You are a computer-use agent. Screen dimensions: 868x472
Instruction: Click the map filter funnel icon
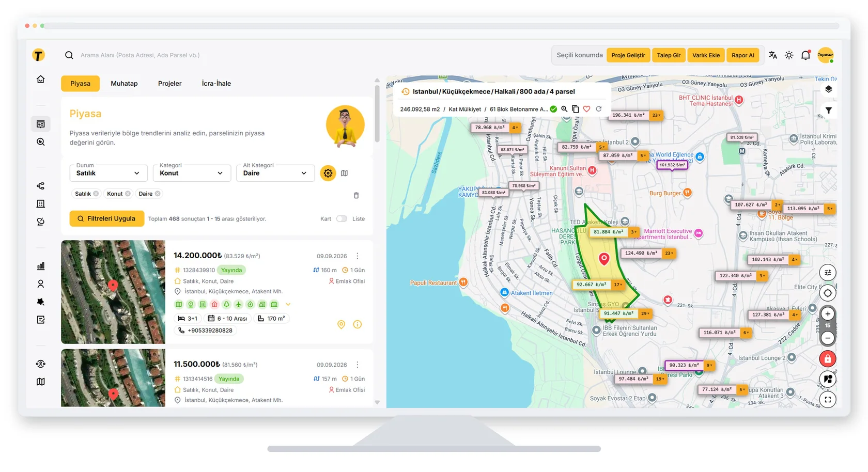pos(829,111)
